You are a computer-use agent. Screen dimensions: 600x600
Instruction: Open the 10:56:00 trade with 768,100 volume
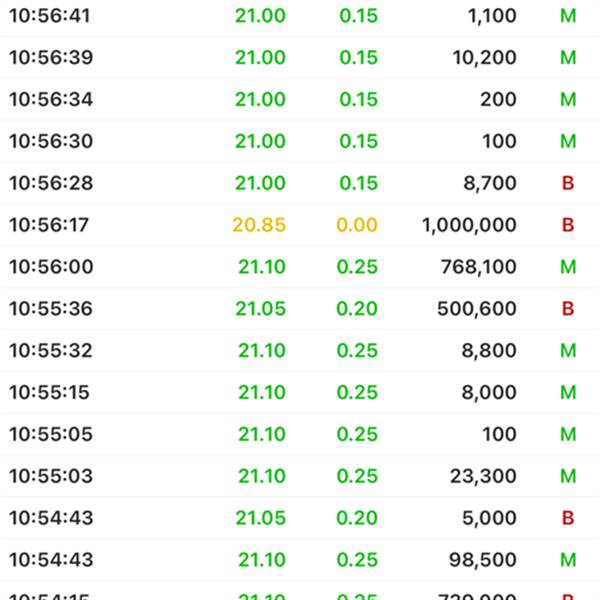(300, 267)
